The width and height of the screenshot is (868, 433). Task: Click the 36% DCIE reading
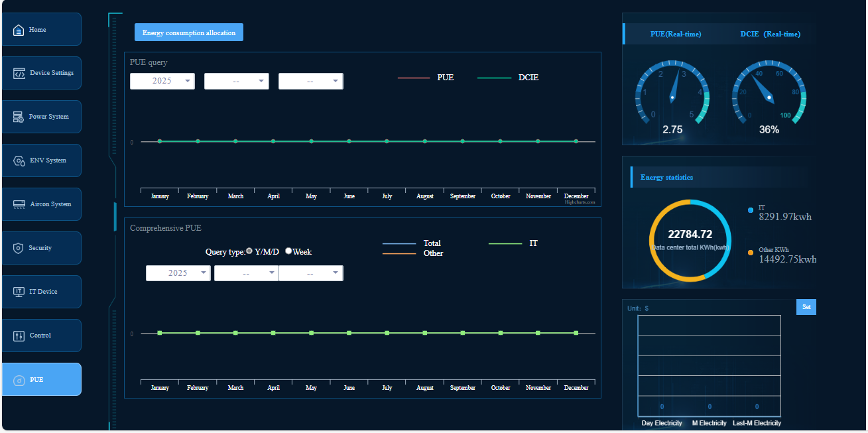point(769,130)
